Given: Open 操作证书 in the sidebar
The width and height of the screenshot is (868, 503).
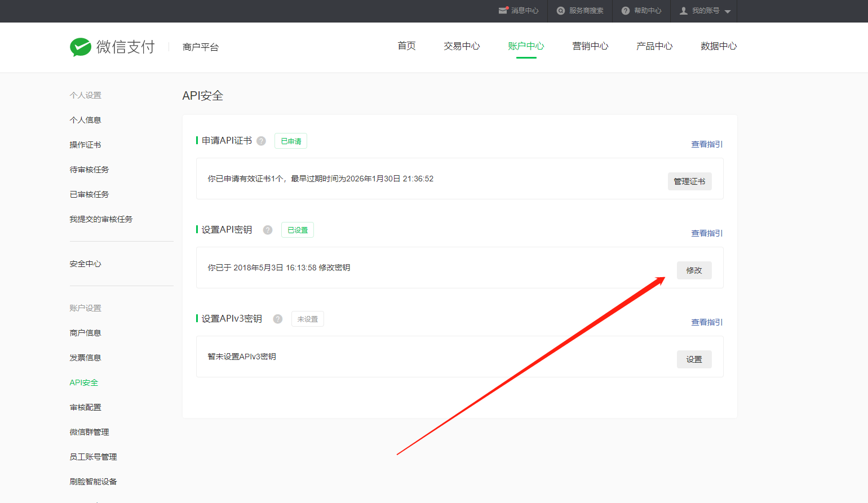Looking at the screenshot, I should tap(86, 145).
